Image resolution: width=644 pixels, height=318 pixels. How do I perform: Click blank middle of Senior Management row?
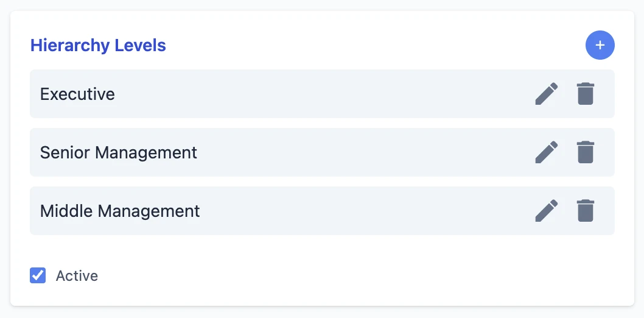[x=365, y=152]
